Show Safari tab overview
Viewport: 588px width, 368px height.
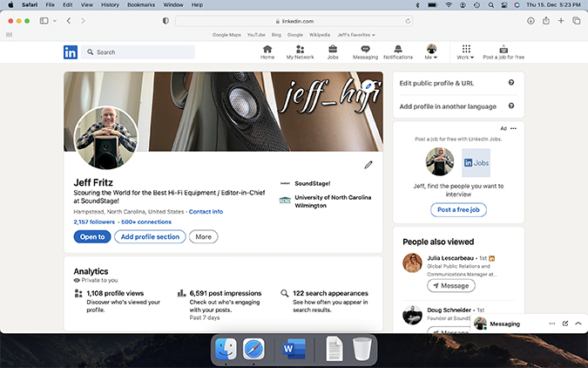577,21
